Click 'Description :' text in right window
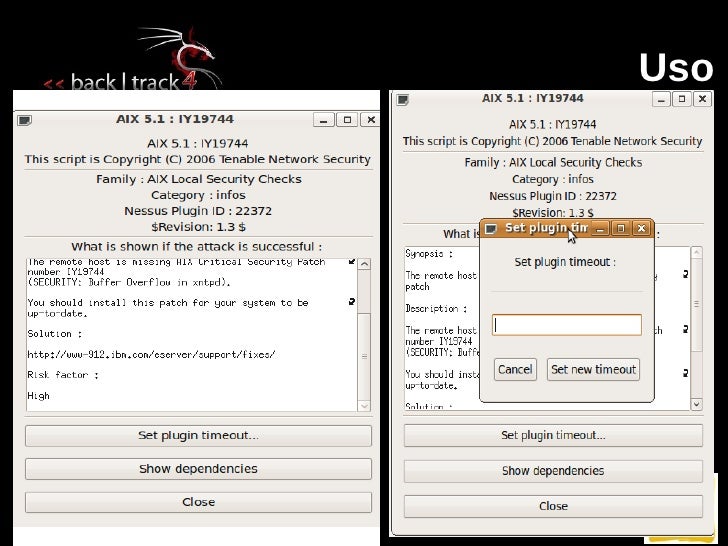This screenshot has width=728, height=546. tap(436, 308)
